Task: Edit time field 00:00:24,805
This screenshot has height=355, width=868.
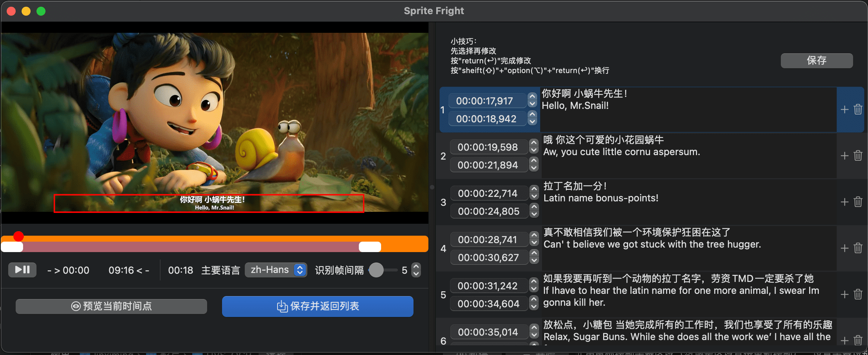Action: tap(490, 211)
